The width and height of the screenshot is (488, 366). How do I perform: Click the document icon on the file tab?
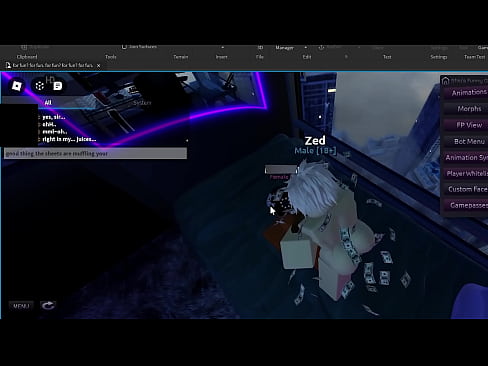[x=8, y=65]
